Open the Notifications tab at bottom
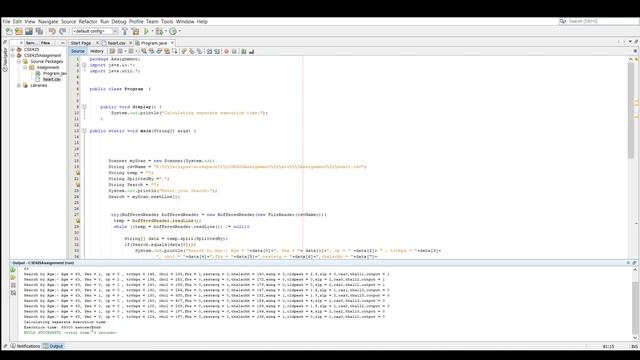 click(x=25, y=346)
